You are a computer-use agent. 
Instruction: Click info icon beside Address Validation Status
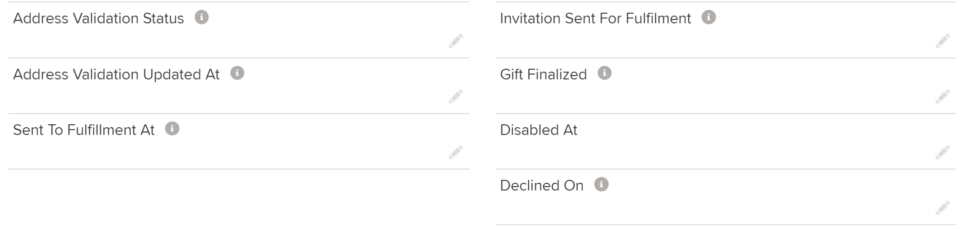(x=201, y=18)
